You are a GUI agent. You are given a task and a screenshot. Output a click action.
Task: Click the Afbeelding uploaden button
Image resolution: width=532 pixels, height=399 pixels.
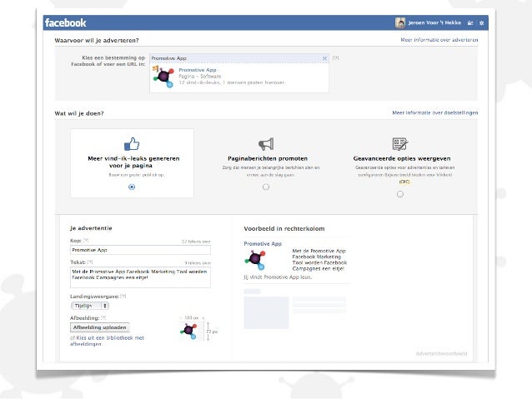pyautogui.click(x=100, y=327)
